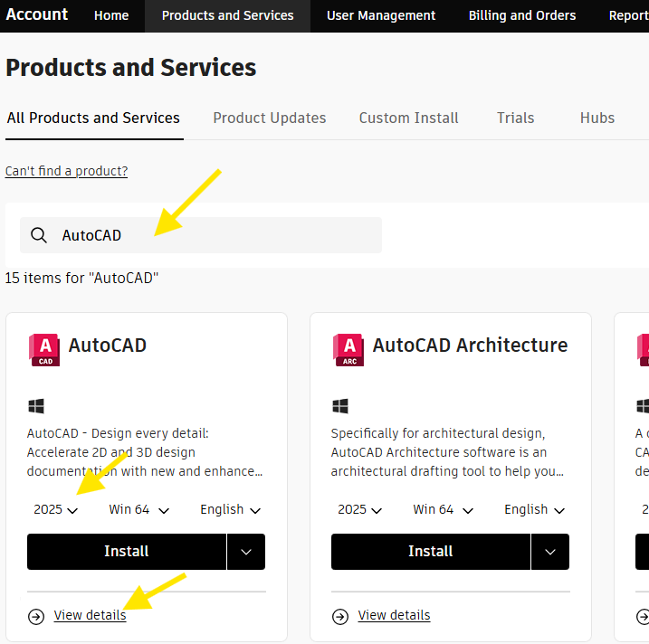The width and height of the screenshot is (649, 644).
Task: Click the AutoCAD search input field
Action: pyautogui.click(x=217, y=235)
